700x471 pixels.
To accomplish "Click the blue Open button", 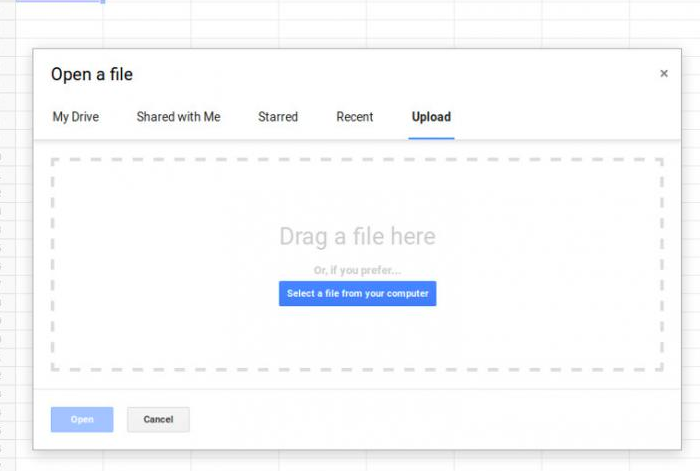I will tap(82, 419).
